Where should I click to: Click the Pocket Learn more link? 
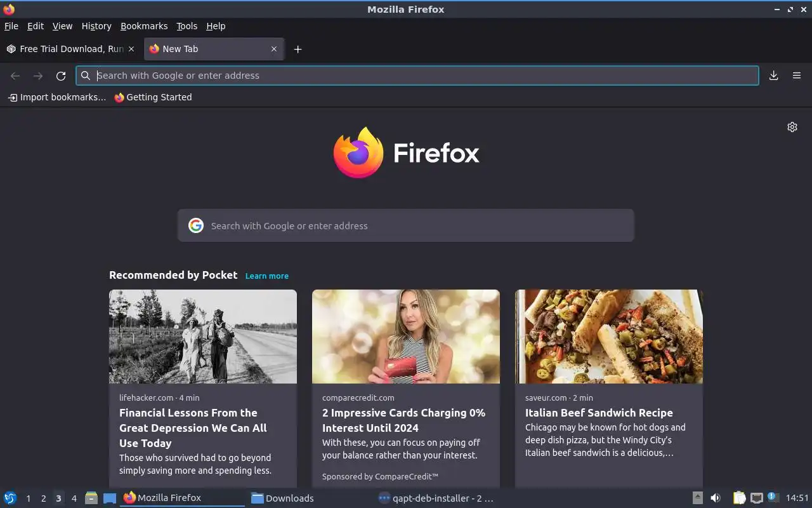(x=267, y=276)
